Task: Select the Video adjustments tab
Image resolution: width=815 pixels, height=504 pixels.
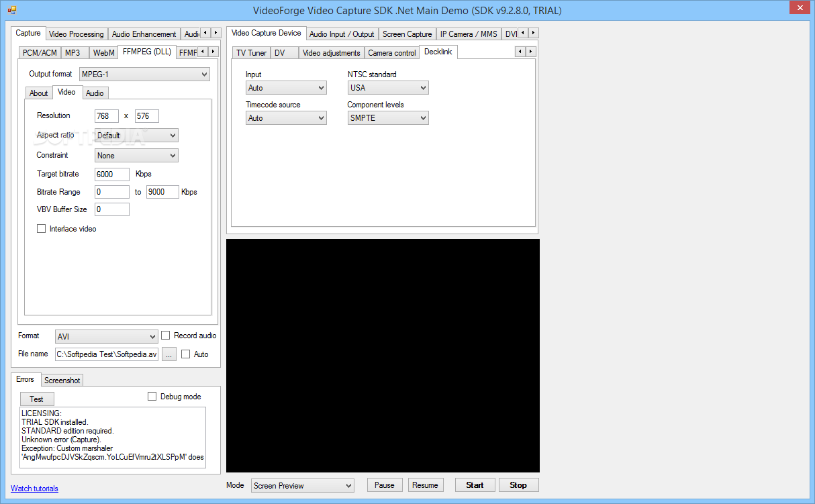Action: coord(331,53)
